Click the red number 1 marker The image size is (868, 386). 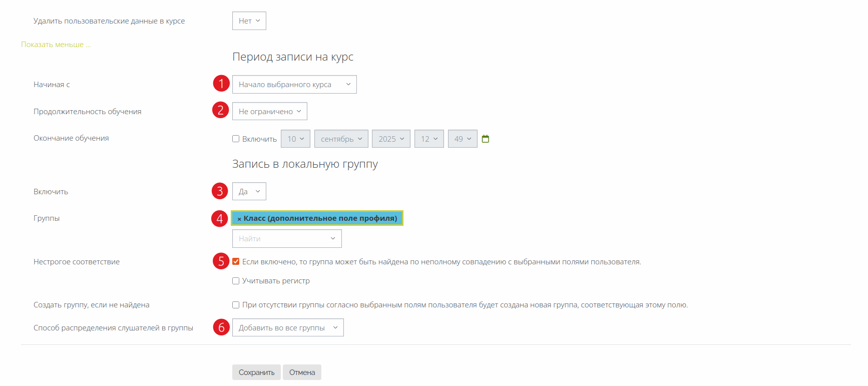221,84
